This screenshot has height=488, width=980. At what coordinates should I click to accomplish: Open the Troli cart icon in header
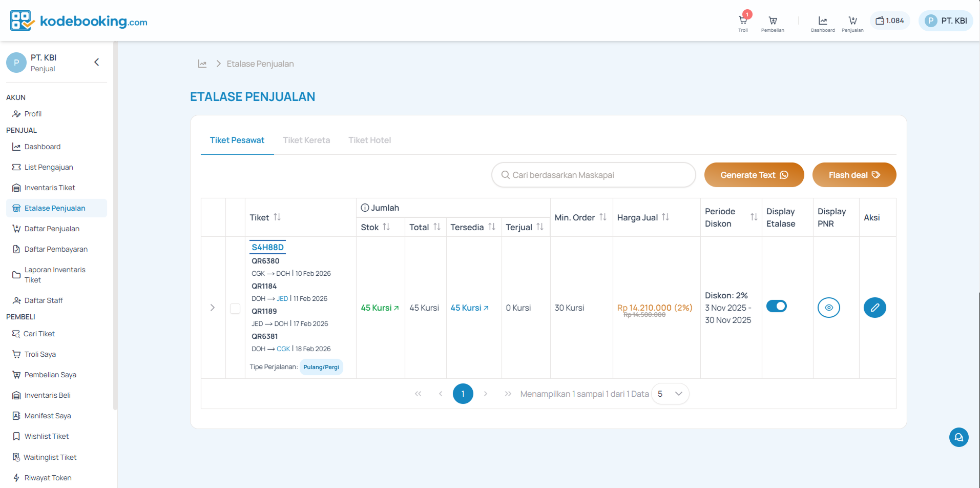point(743,22)
